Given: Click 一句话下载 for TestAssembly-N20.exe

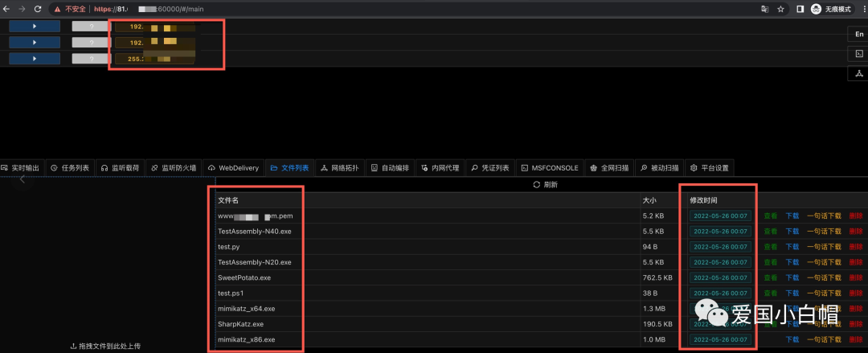Looking at the screenshot, I should pyautogui.click(x=824, y=262).
